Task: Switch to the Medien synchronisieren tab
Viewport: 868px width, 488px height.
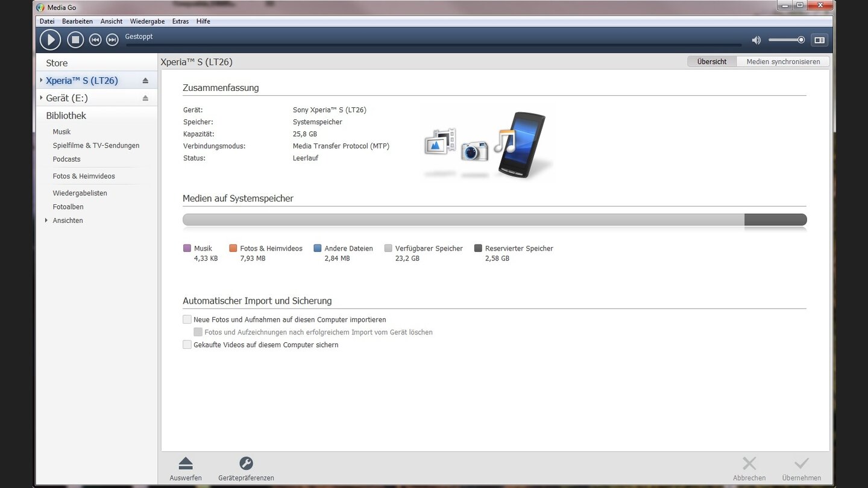Action: click(783, 61)
